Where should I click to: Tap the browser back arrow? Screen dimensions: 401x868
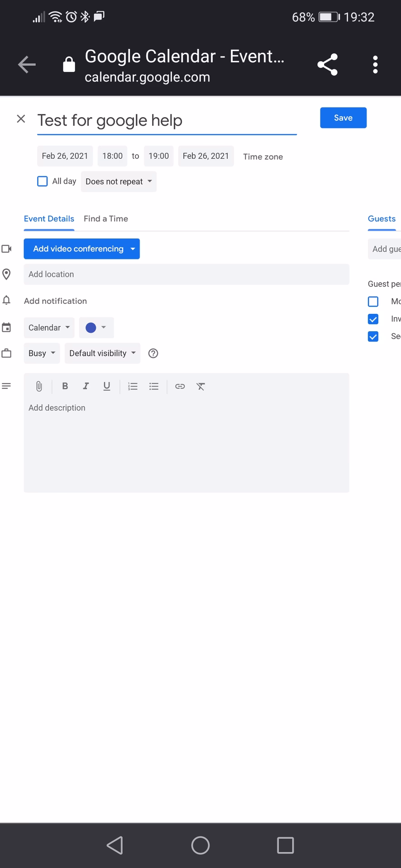pyautogui.click(x=27, y=65)
